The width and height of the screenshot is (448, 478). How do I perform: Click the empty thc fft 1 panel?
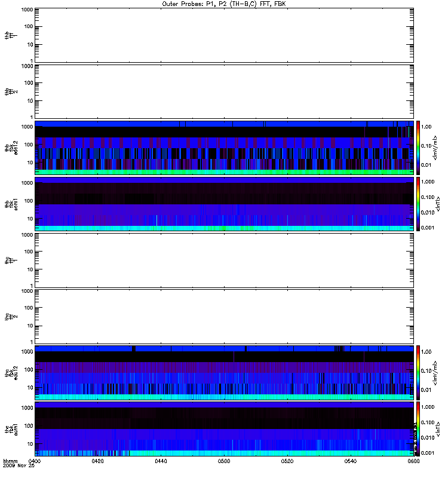tap(224, 261)
